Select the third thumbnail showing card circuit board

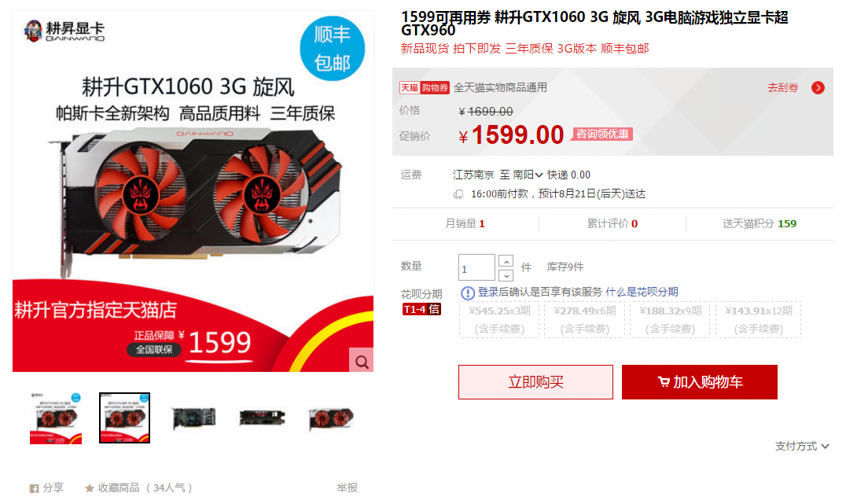click(x=193, y=418)
